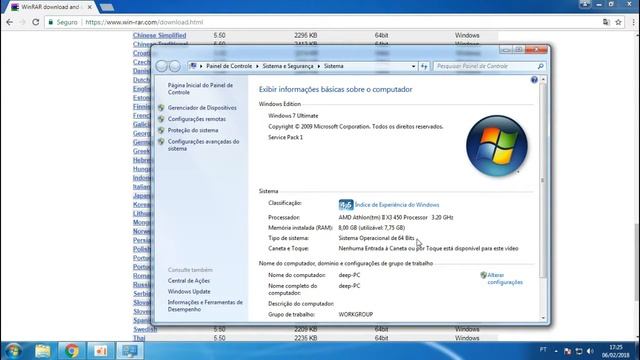Click Control Panel back navigation button

coord(162,66)
